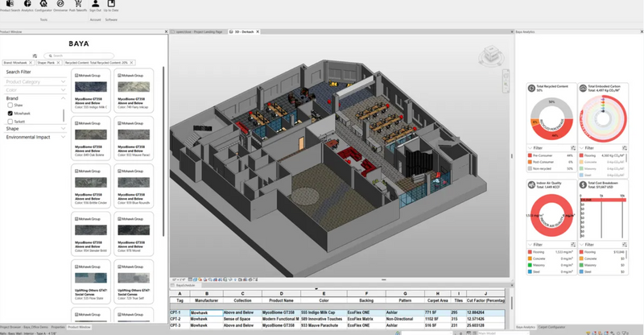Click the Manufacturer column header
644x335 pixels.
[207, 300]
